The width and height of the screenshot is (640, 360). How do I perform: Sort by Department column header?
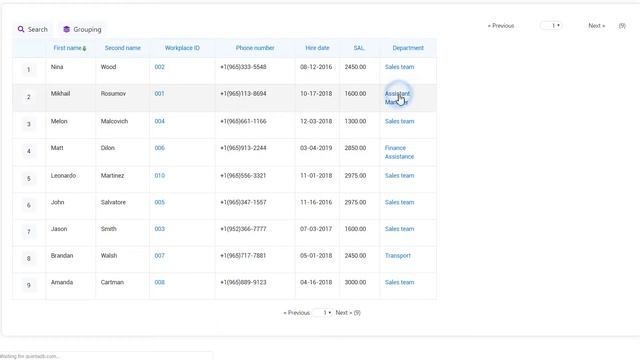[408, 48]
